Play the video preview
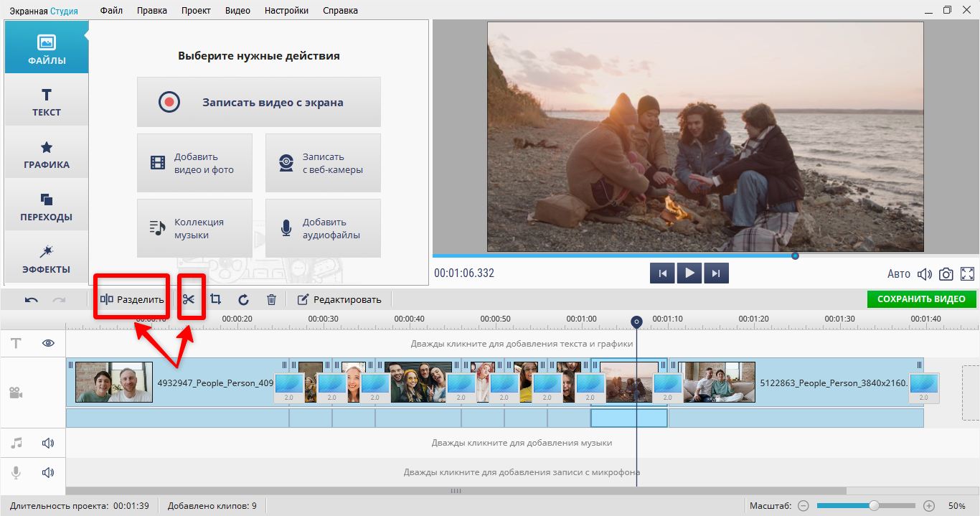 (x=689, y=273)
